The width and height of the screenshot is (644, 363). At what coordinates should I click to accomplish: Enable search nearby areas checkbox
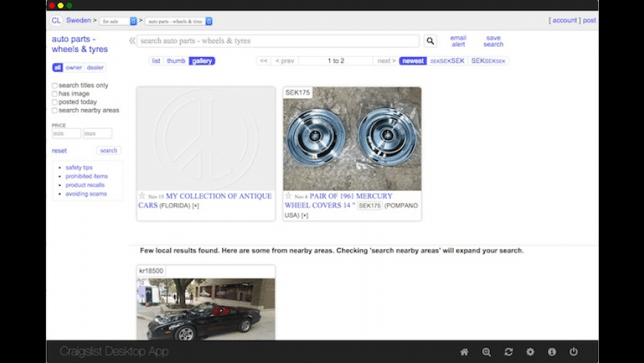54,110
